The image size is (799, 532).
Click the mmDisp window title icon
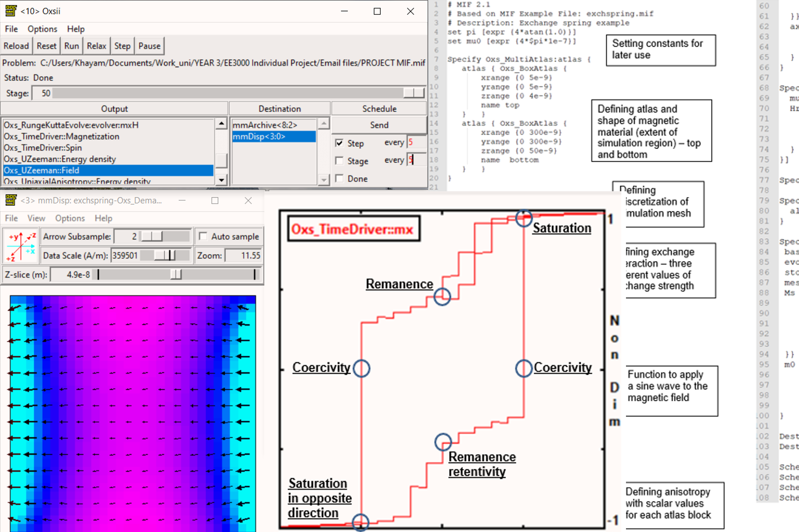(x=11, y=200)
